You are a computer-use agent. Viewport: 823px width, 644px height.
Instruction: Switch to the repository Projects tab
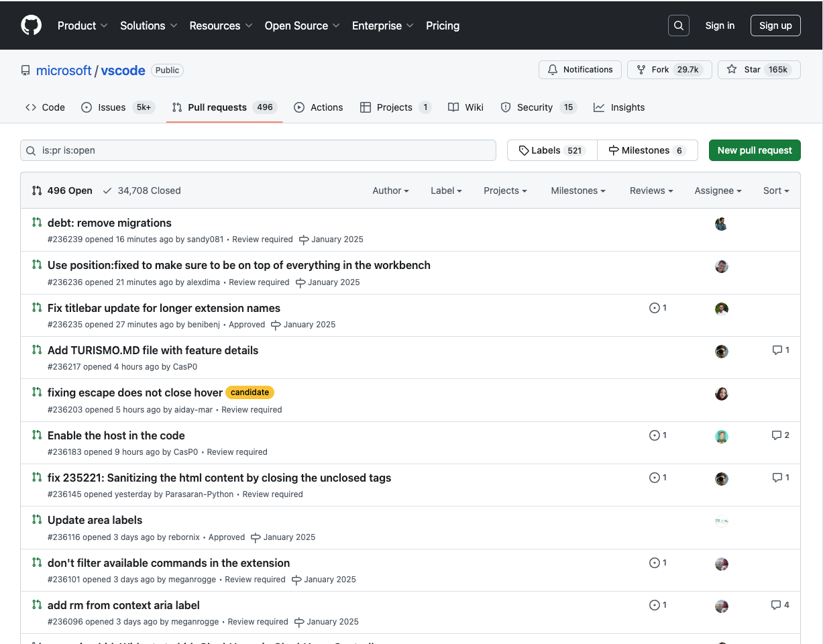tap(396, 107)
